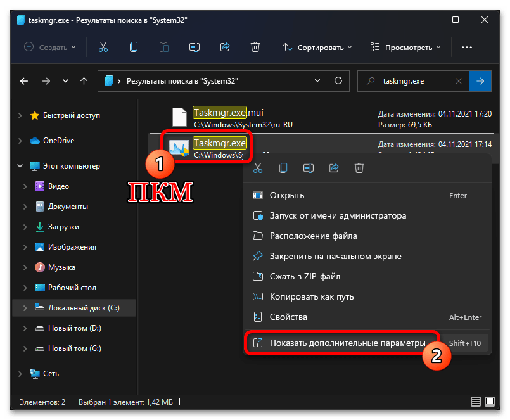
Task: Expand the Локальный диск (C:) node
Action: [x=25, y=308]
